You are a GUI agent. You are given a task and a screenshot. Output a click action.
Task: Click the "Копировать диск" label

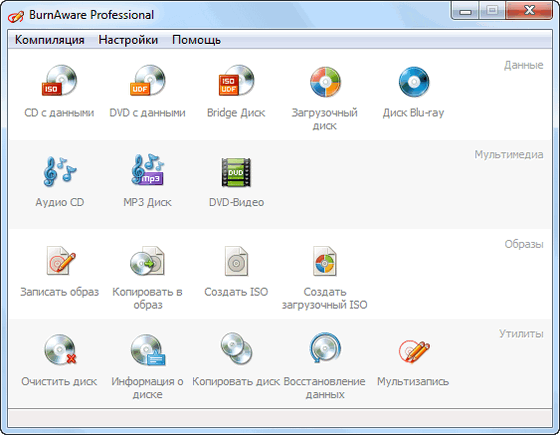coord(236,382)
